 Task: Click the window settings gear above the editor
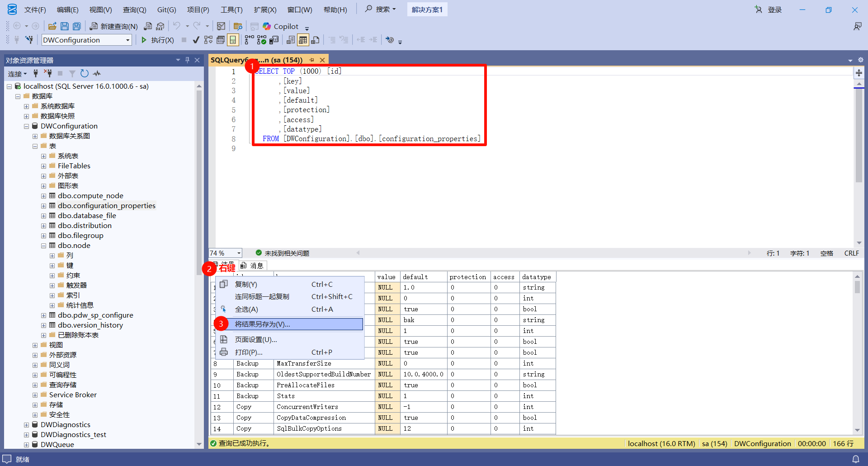861,60
